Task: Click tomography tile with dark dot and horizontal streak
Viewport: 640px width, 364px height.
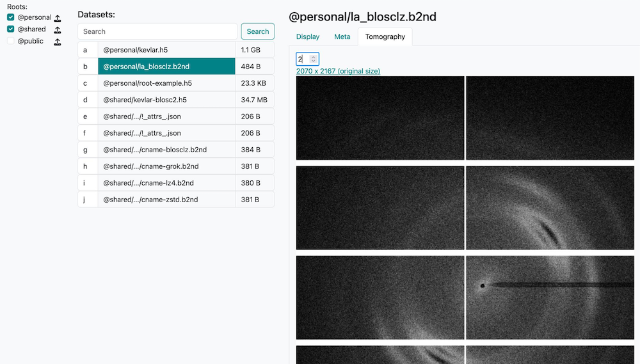Action: (x=550, y=297)
